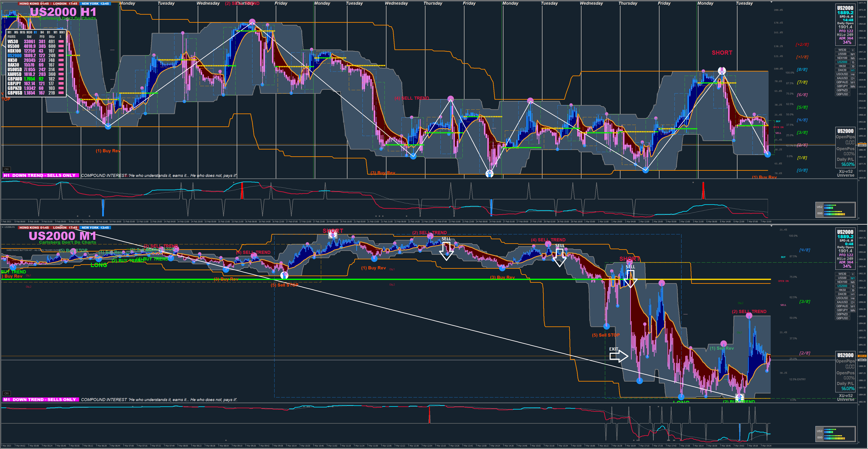Screen dimensions: 868x449
Task: Click the SELL down-arrow below SHORT label in M1 chart
Action: point(630,278)
